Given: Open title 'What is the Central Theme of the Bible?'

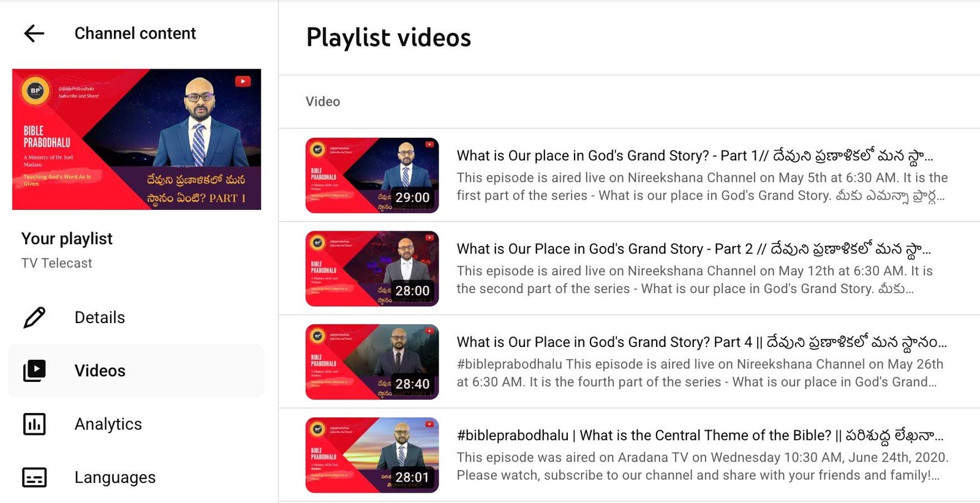Looking at the screenshot, I should [x=700, y=436].
